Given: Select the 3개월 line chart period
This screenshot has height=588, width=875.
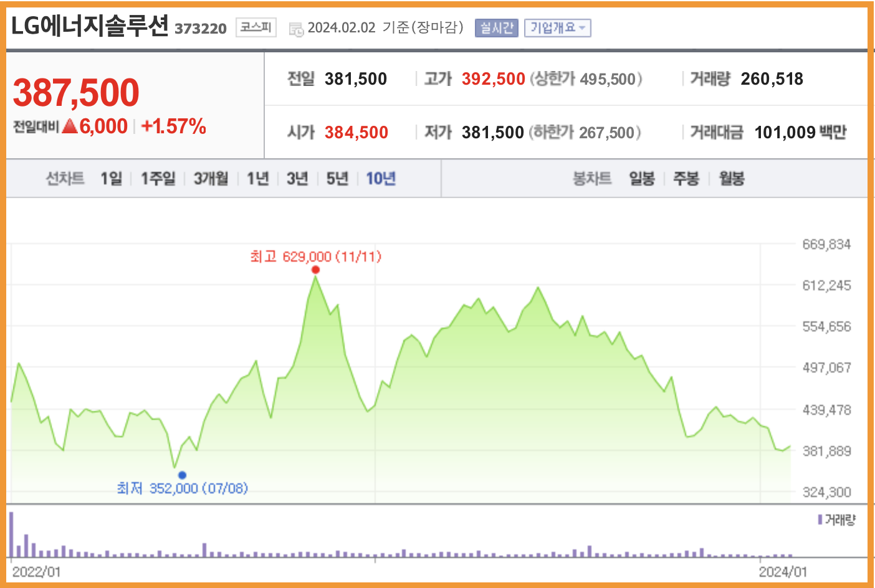Looking at the screenshot, I should click(211, 179).
